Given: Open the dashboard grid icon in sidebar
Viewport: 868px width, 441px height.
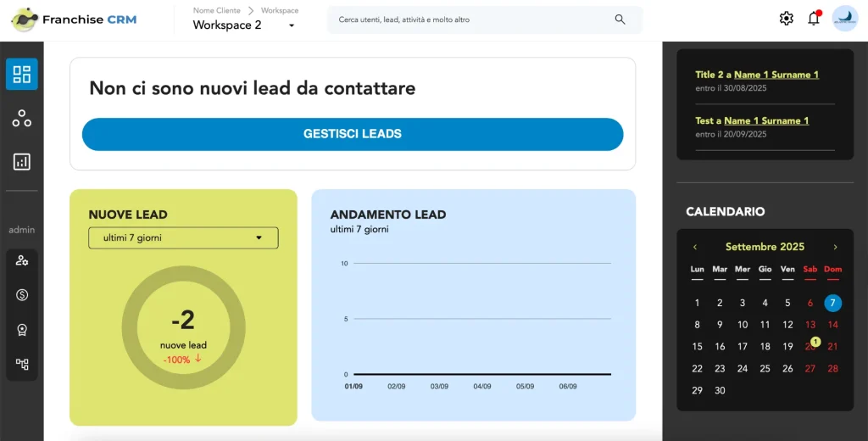Looking at the screenshot, I should click(x=22, y=74).
